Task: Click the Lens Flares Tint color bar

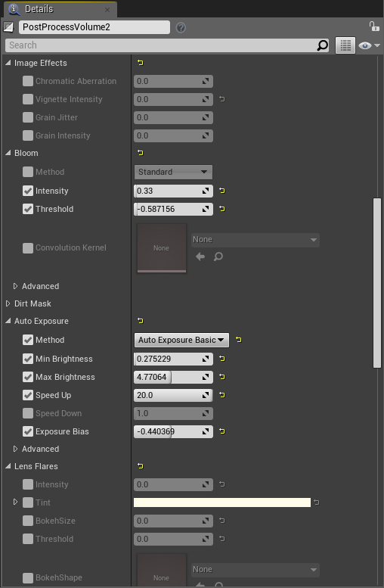Action: click(222, 502)
